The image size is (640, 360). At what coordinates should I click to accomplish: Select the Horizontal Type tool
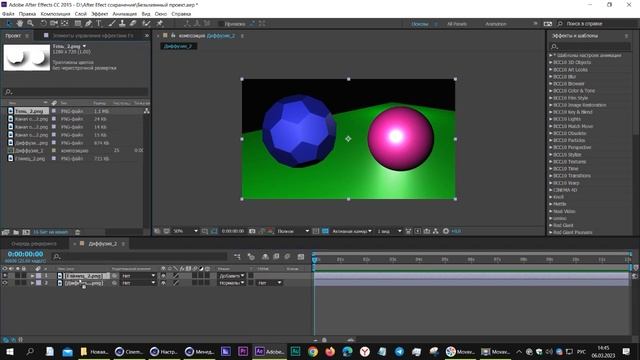coord(99,24)
